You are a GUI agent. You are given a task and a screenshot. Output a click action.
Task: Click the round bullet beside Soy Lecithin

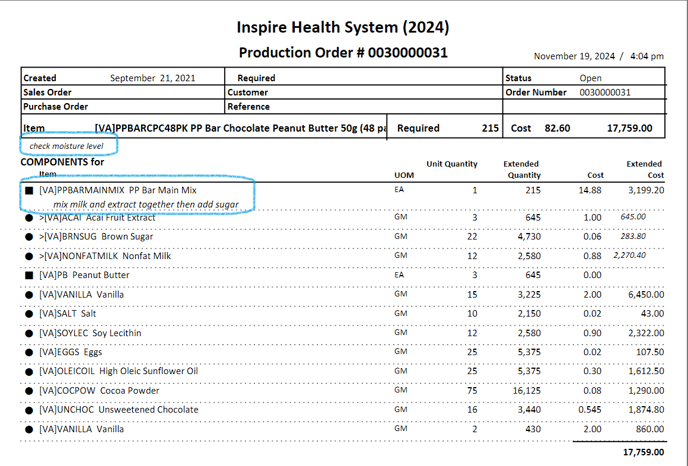[29, 333]
